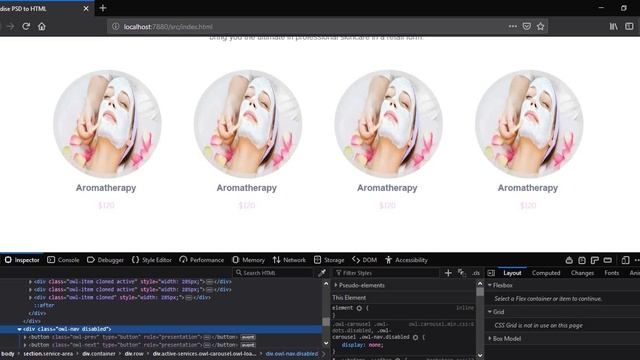640x360 pixels.
Task: Expand the Box Model section
Action: tap(490, 338)
